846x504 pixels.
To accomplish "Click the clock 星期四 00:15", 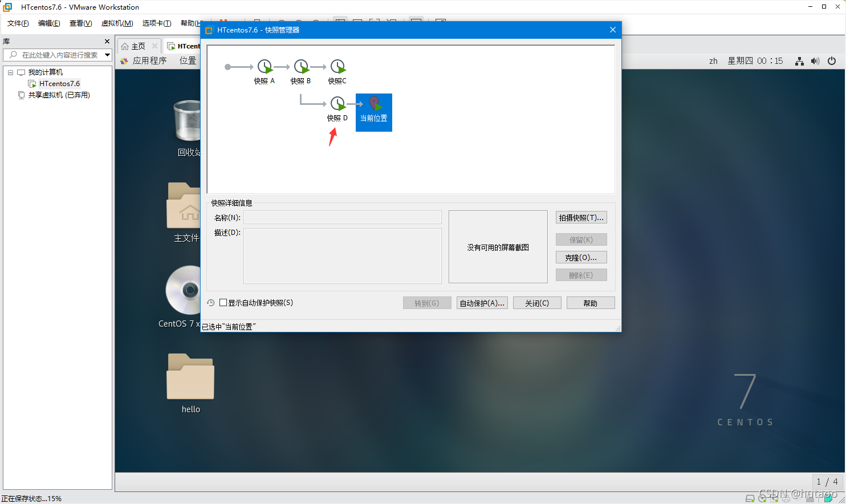I will pyautogui.click(x=755, y=61).
